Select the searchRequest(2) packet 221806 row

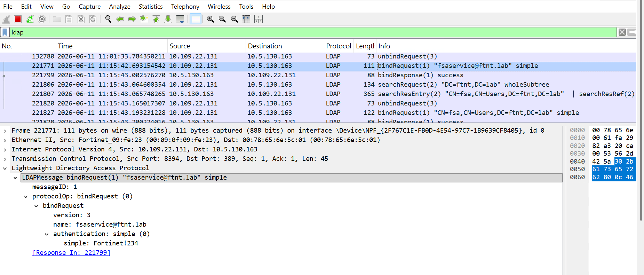(318, 85)
